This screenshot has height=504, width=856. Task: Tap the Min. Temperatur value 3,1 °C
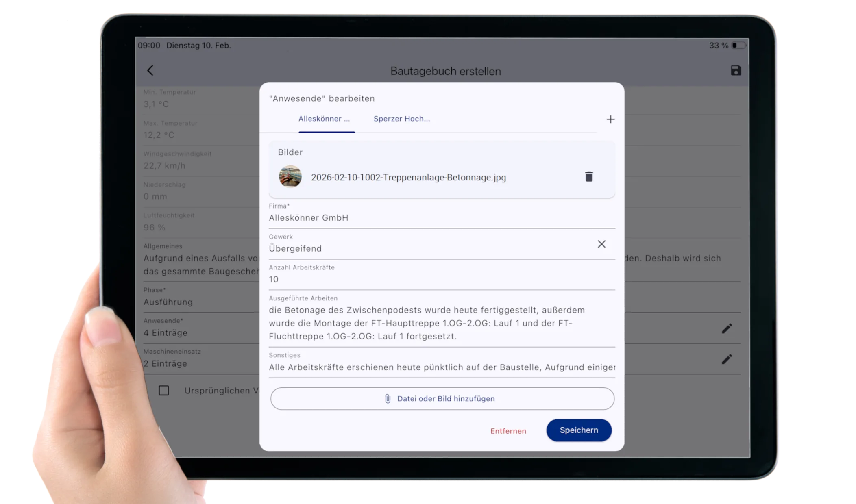point(156,104)
